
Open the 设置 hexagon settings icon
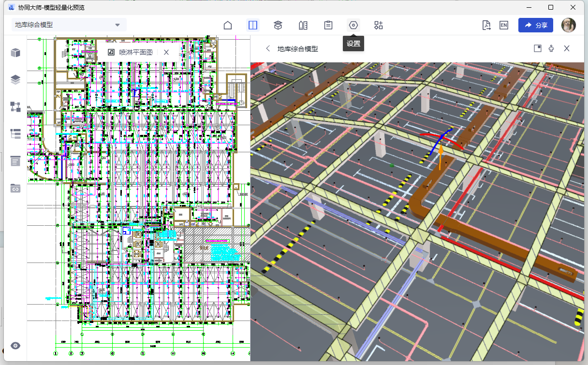point(353,25)
